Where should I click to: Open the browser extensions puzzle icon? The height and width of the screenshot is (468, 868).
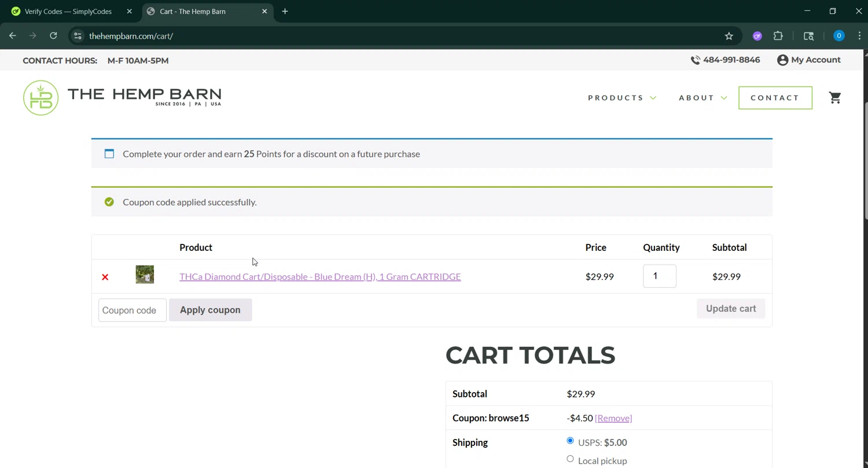tap(778, 36)
